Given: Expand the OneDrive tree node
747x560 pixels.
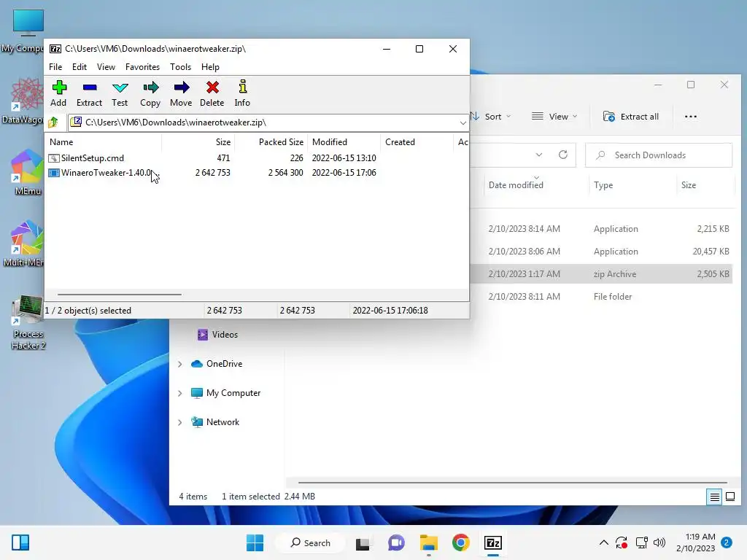Looking at the screenshot, I should coord(180,365).
